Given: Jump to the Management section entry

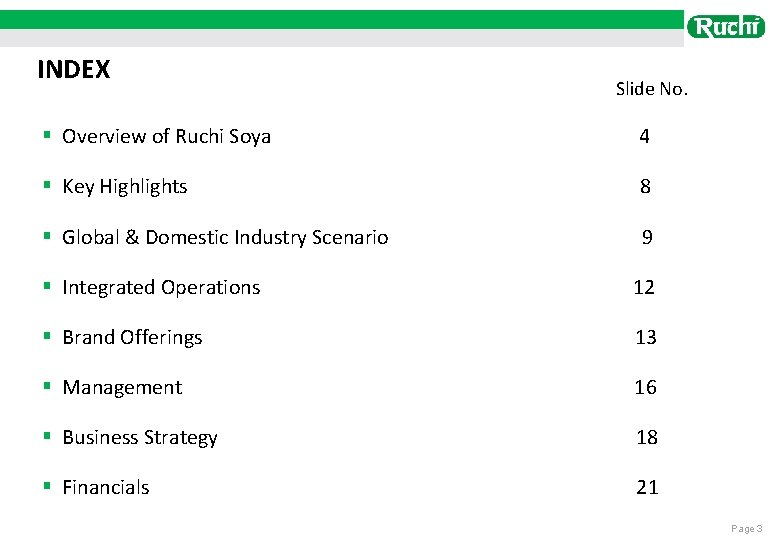Looking at the screenshot, I should pos(122,388).
